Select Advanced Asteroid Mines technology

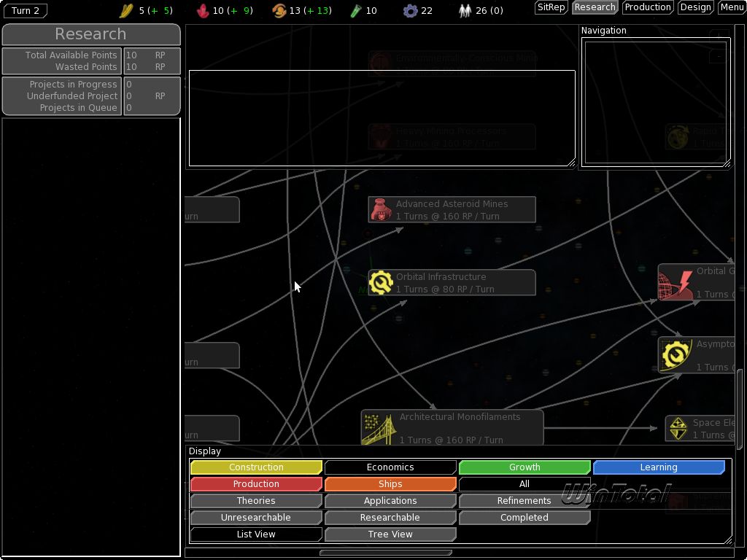[x=452, y=209]
